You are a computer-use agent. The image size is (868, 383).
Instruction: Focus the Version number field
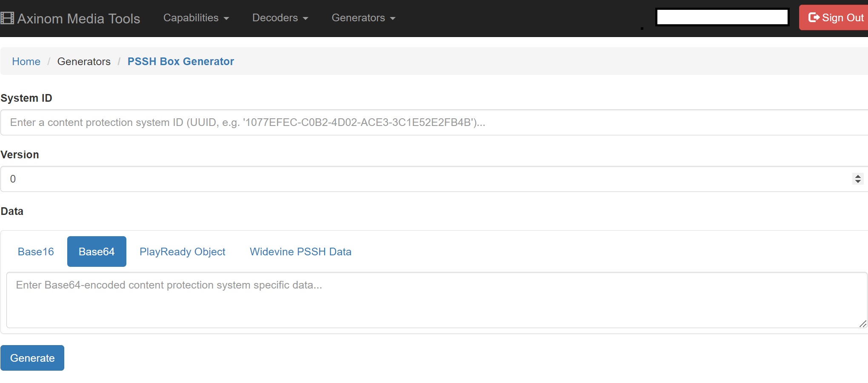(x=434, y=179)
